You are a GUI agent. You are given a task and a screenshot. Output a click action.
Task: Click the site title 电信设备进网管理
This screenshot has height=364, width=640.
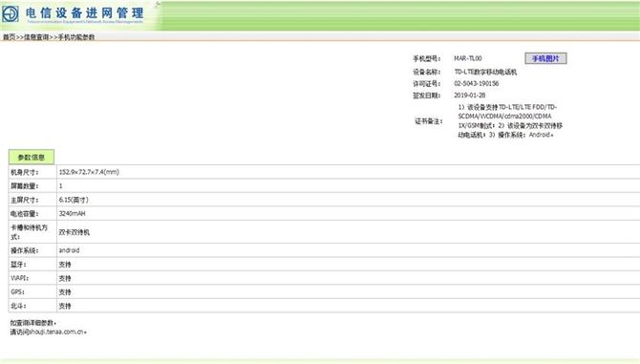click(85, 12)
